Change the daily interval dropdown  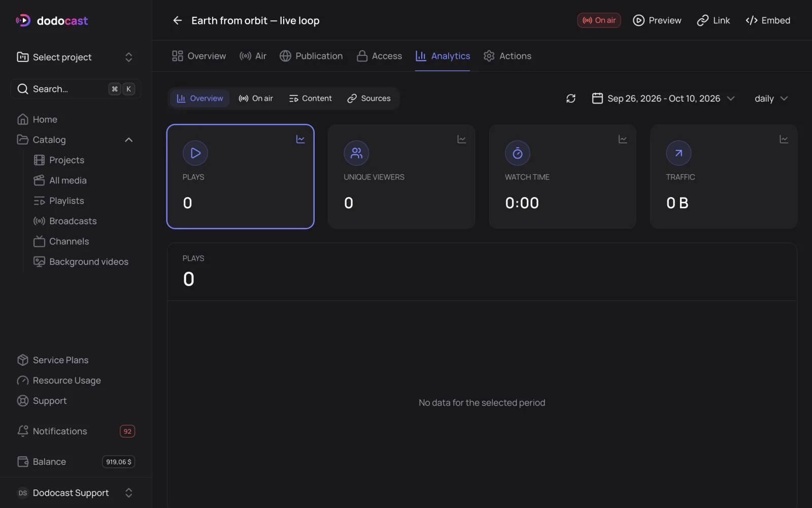tap(771, 99)
